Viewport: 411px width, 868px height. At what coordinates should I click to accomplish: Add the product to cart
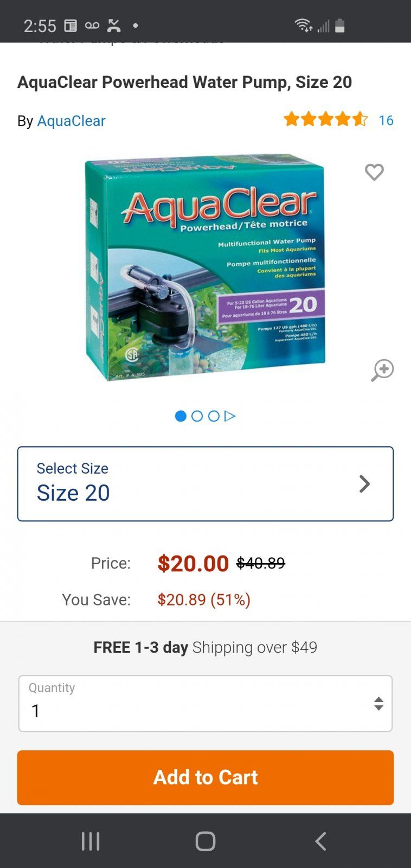[206, 777]
